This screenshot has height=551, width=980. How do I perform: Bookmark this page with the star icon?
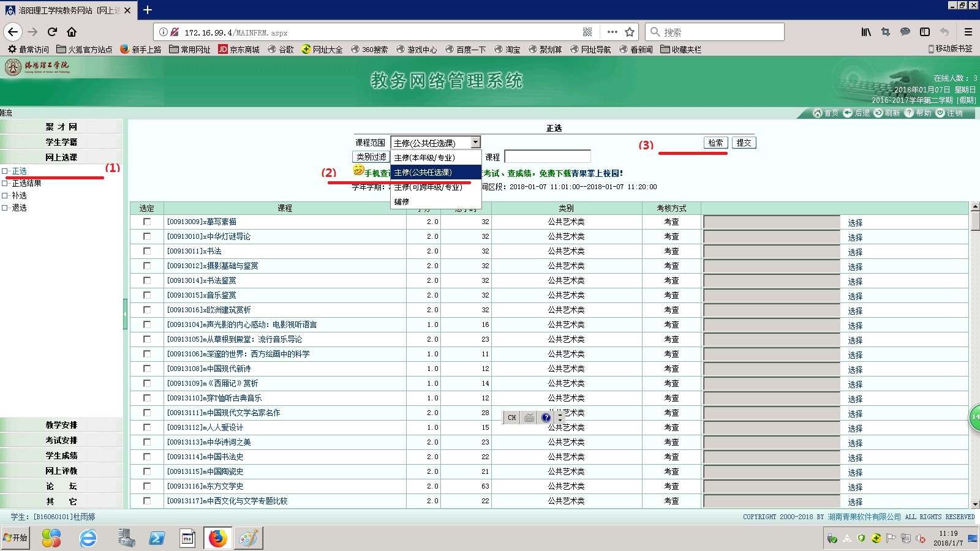click(x=630, y=32)
